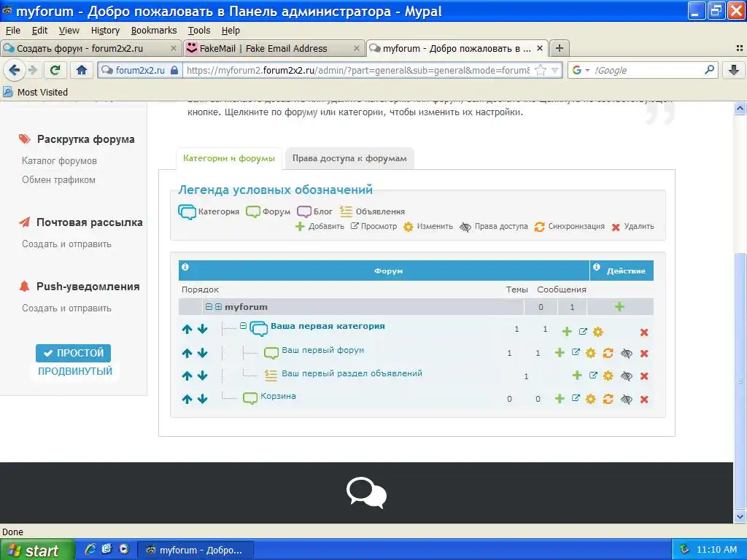
Task: Delete Ваш первый форум
Action: click(x=644, y=354)
